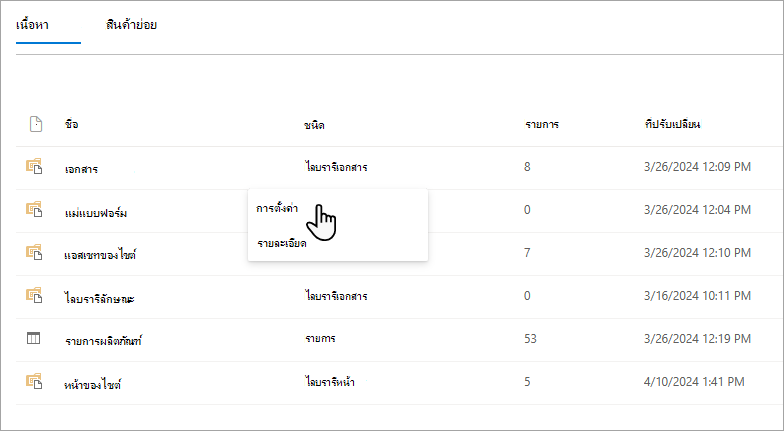This screenshot has width=784, height=431.
Task: Select รายละเอียด from the context menu
Action: coord(282,244)
